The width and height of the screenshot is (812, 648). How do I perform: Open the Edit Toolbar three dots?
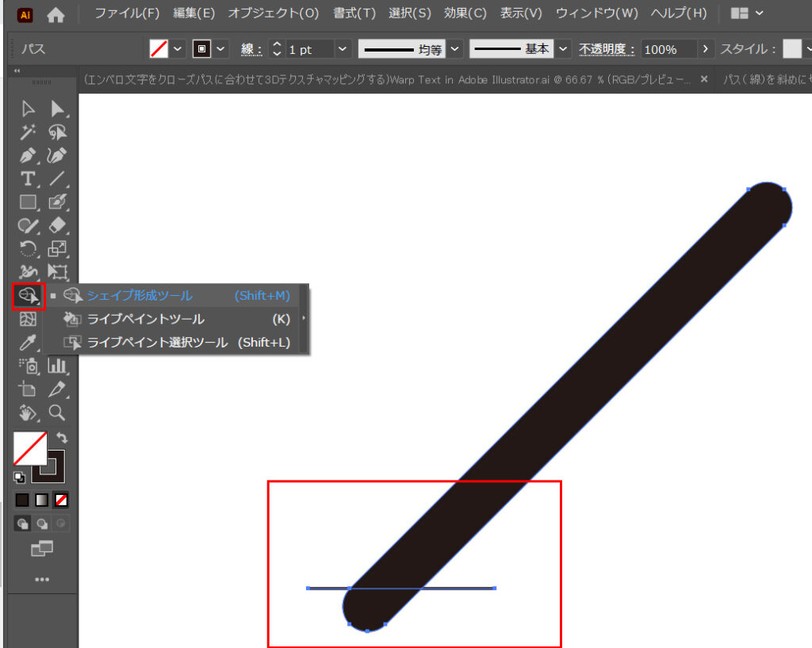[42, 580]
